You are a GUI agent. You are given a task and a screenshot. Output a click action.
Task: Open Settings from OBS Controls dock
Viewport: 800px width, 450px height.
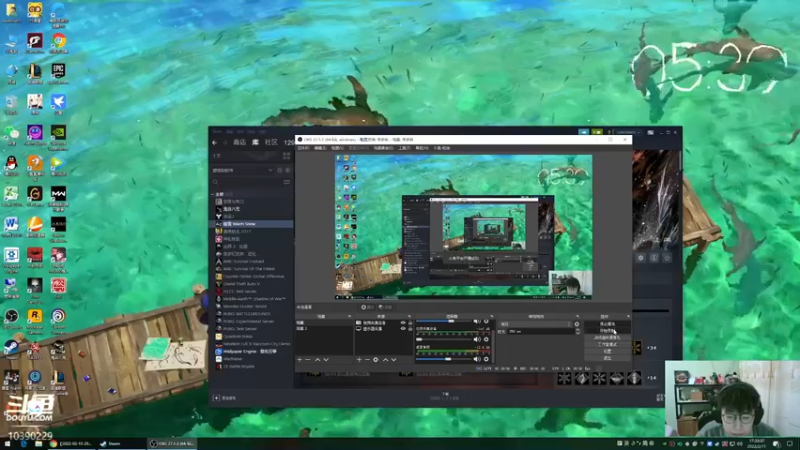pyautogui.click(x=607, y=351)
